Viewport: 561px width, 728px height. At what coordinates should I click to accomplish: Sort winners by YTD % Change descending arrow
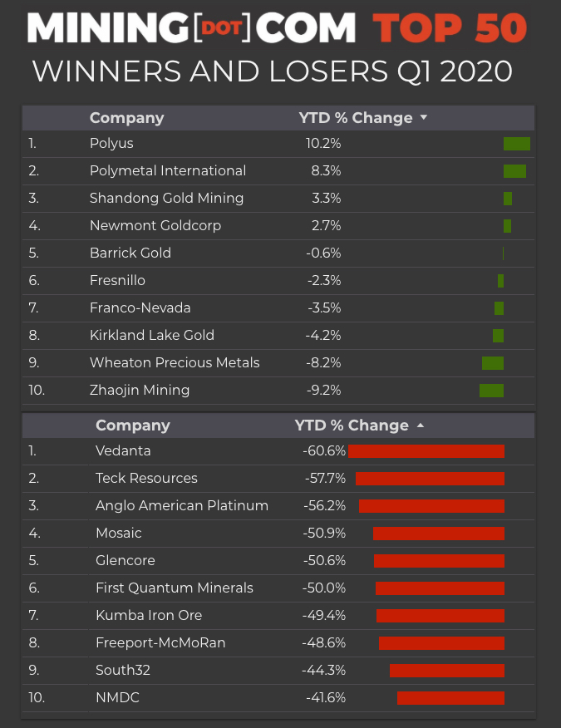click(x=424, y=118)
